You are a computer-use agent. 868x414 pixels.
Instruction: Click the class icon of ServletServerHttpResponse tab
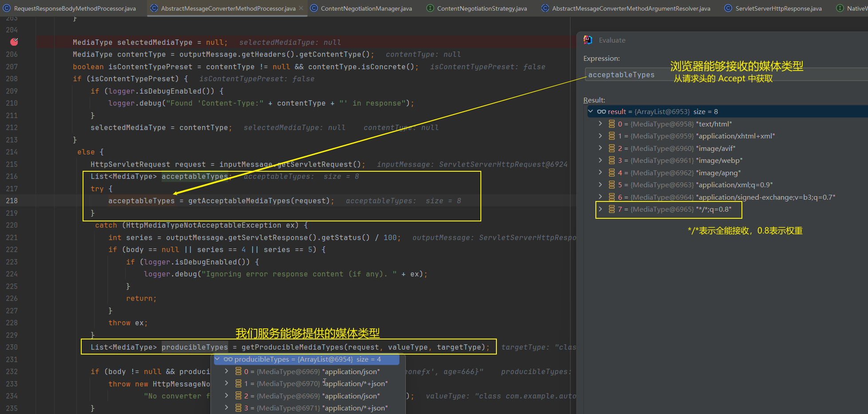728,8
